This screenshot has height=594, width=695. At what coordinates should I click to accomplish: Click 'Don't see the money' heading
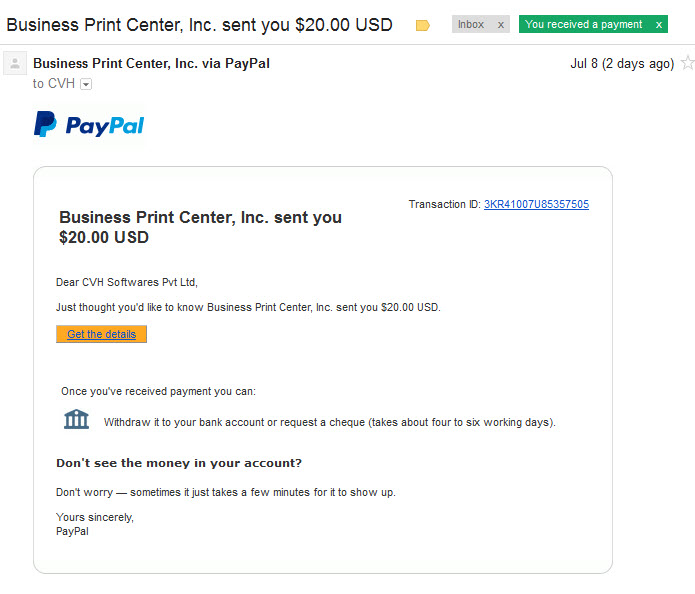[x=179, y=463]
